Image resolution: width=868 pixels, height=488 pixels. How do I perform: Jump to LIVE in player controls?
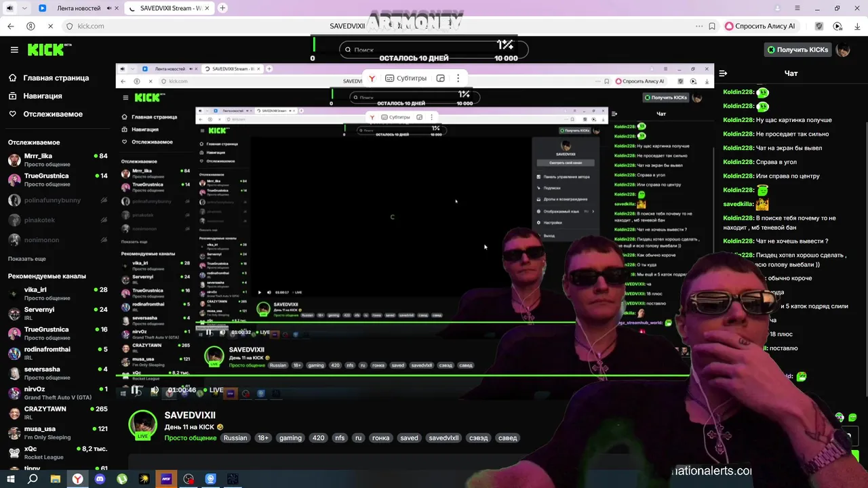pyautogui.click(x=213, y=390)
